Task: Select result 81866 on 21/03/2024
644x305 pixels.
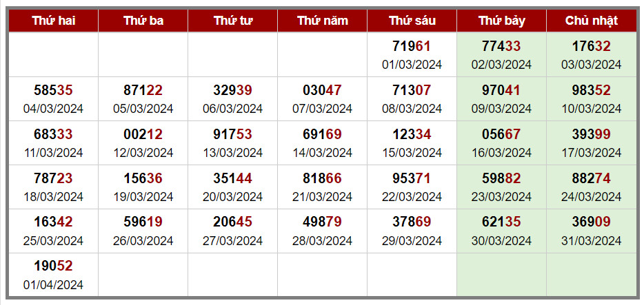Action: [323, 187]
